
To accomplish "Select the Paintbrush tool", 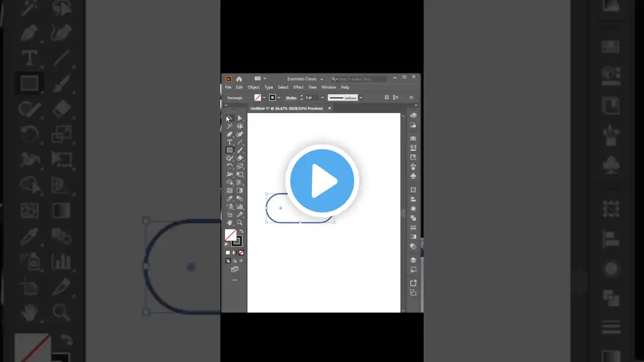I will click(x=240, y=150).
